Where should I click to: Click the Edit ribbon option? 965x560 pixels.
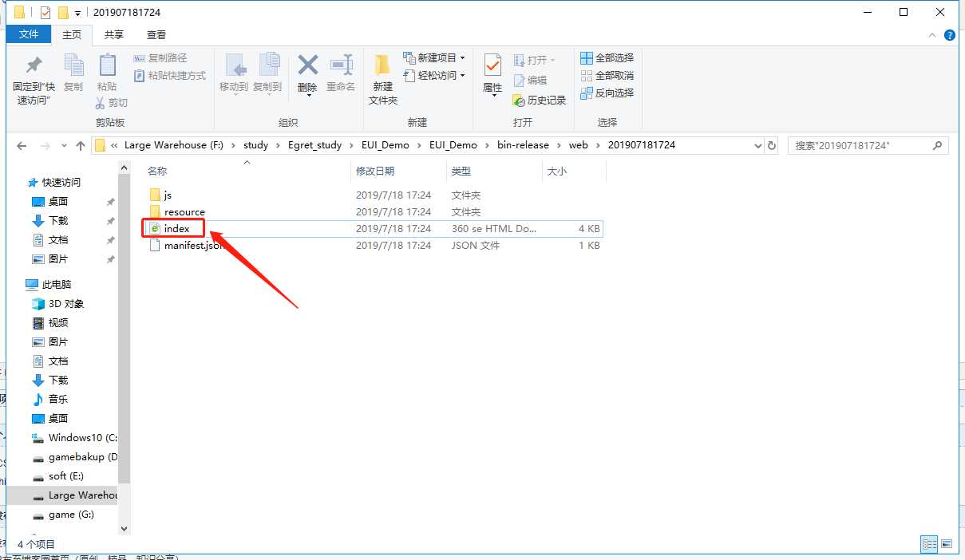(x=530, y=81)
